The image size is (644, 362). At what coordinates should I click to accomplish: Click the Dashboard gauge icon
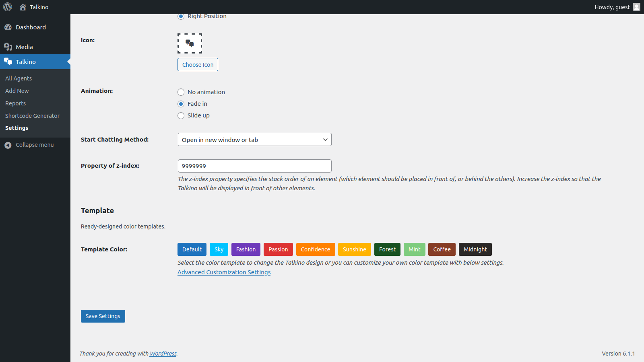coord(8,27)
